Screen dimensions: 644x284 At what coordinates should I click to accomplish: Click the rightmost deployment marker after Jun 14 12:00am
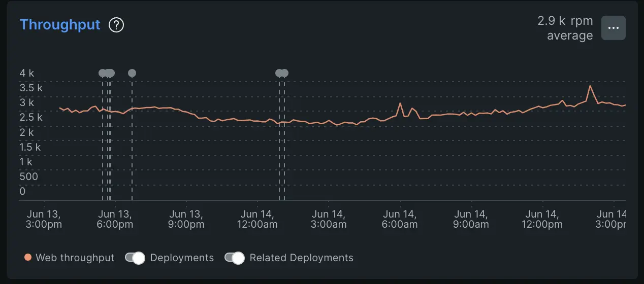tap(285, 73)
